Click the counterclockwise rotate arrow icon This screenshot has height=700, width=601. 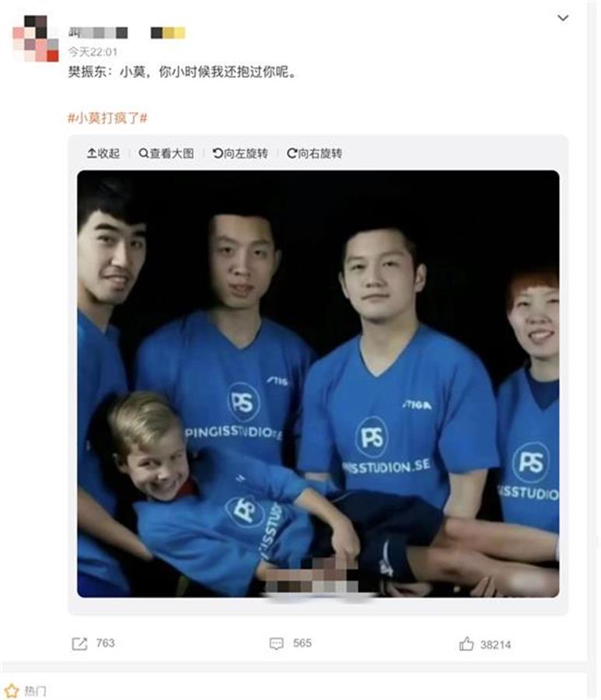tap(218, 153)
